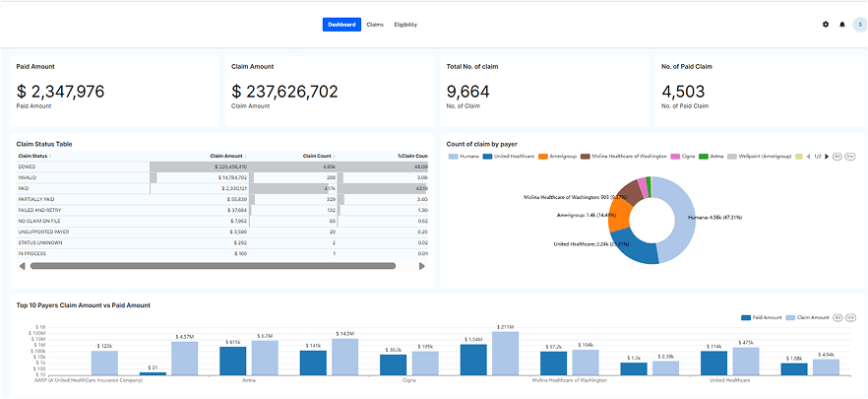Screen dimensions: 868x399
Task: Go to next page of pie legend
Action: (826, 156)
